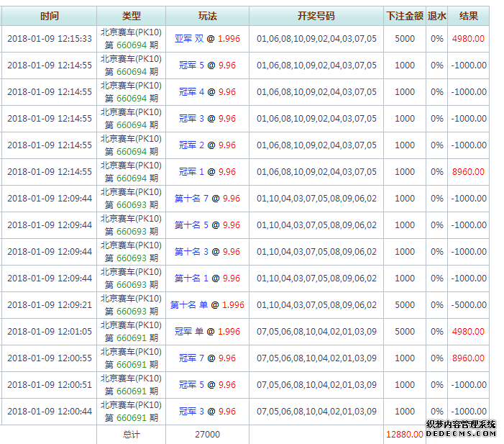The height and width of the screenshot is (444, 504).
Task: Click period 660694 in the 冠军 1 row
Action: (x=132, y=178)
